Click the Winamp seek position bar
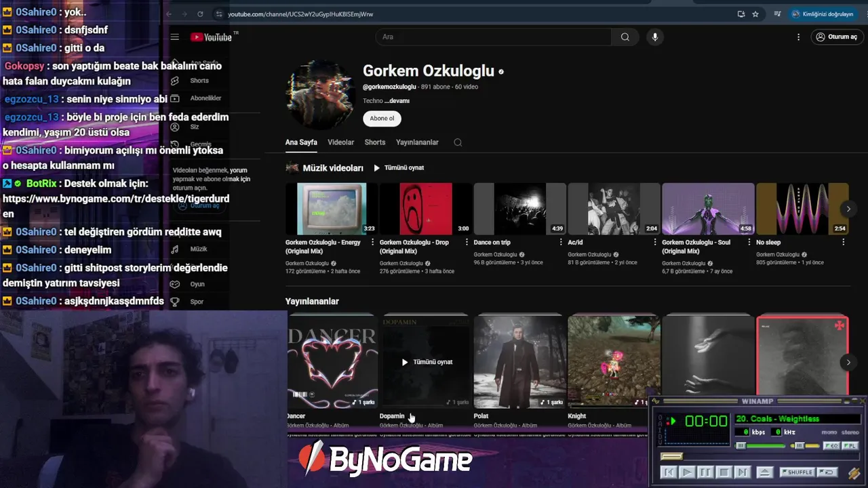 [x=759, y=457]
